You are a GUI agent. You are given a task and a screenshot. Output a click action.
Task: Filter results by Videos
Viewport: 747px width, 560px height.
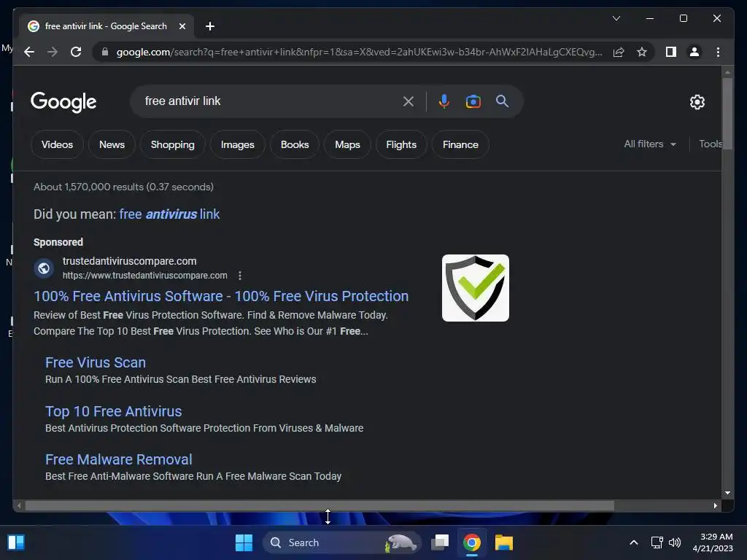click(57, 144)
